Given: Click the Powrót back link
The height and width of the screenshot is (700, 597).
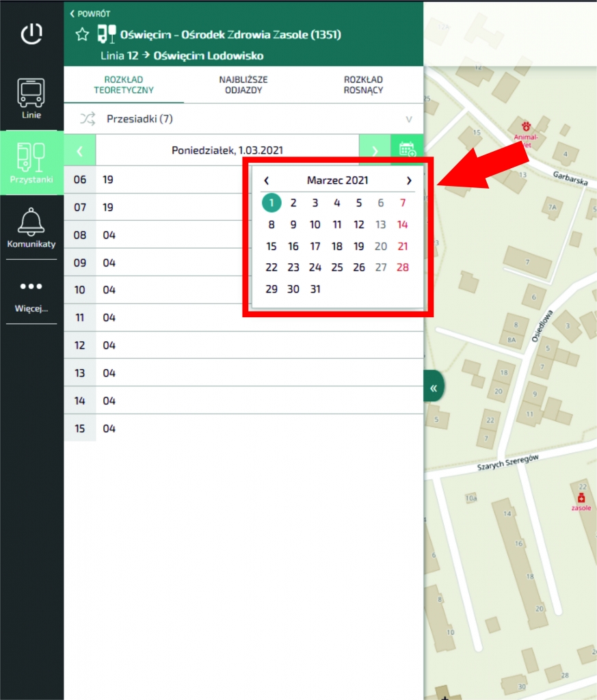Looking at the screenshot, I should [x=90, y=14].
